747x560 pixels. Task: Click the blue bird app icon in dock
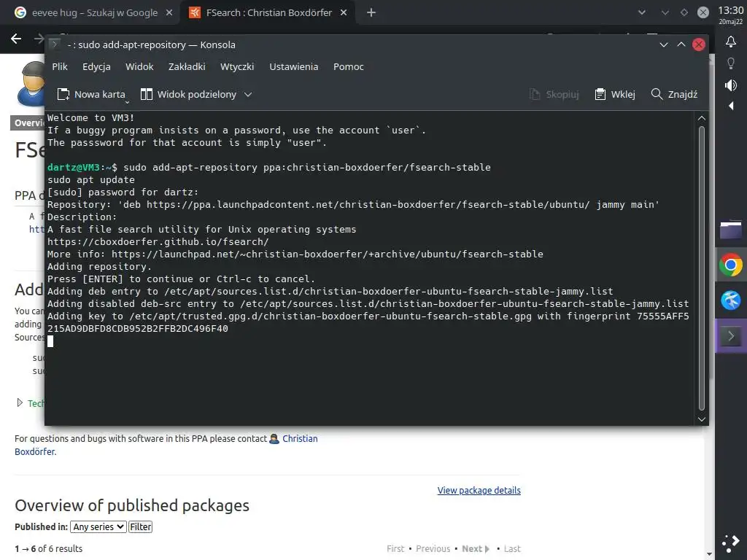(x=731, y=300)
